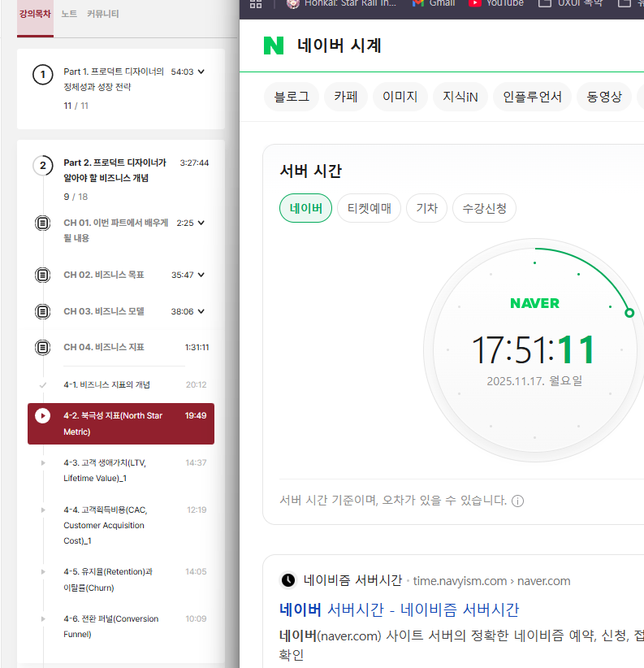
Task: Click completed checkmark beside lecture 4-1
Action: (42, 385)
